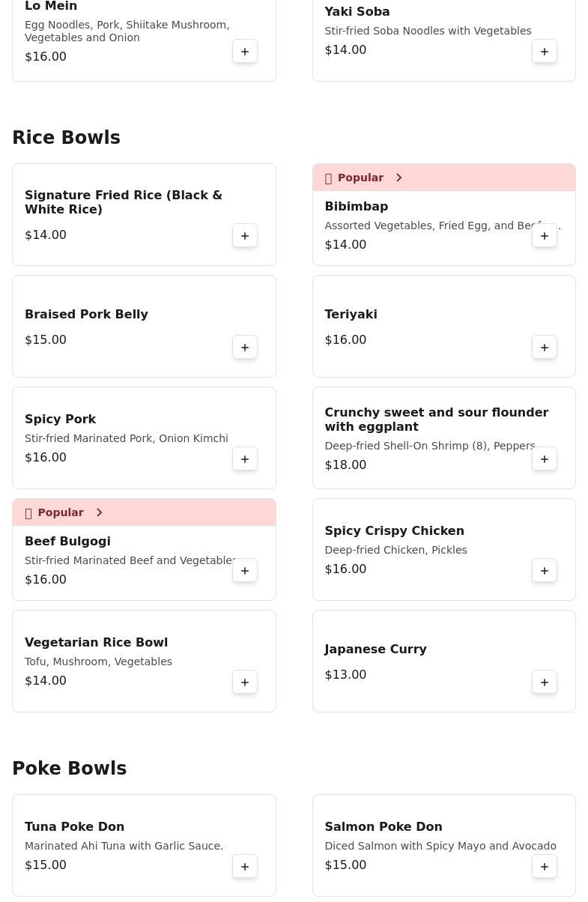This screenshot has height=902, width=588.
Task: Add Lo Mein to the order
Action: click(245, 52)
